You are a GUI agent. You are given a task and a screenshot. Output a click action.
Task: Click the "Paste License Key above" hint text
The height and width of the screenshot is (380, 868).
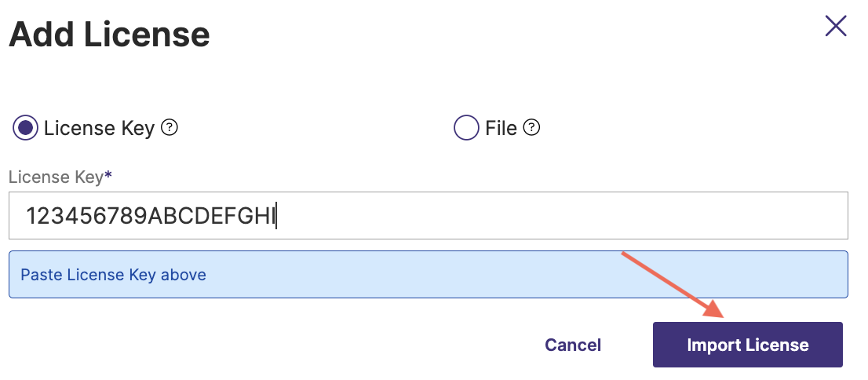pyautogui.click(x=113, y=275)
